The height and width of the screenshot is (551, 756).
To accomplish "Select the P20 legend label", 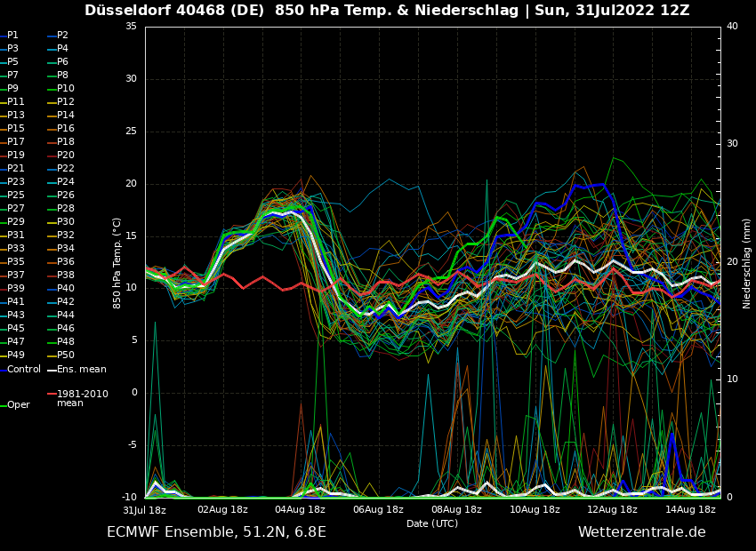I will coord(66,156).
